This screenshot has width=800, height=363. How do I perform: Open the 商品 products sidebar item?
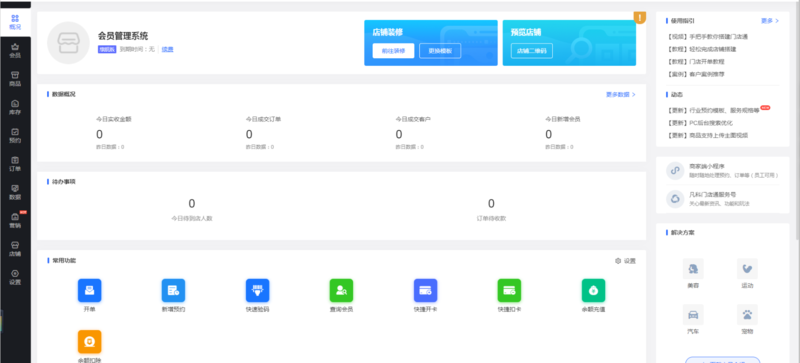click(x=15, y=79)
